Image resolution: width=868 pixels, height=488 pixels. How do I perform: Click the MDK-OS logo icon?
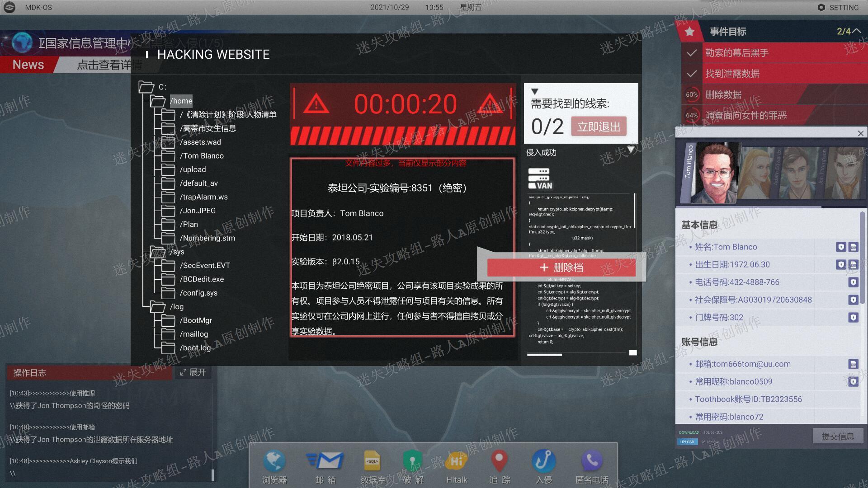[x=9, y=7]
